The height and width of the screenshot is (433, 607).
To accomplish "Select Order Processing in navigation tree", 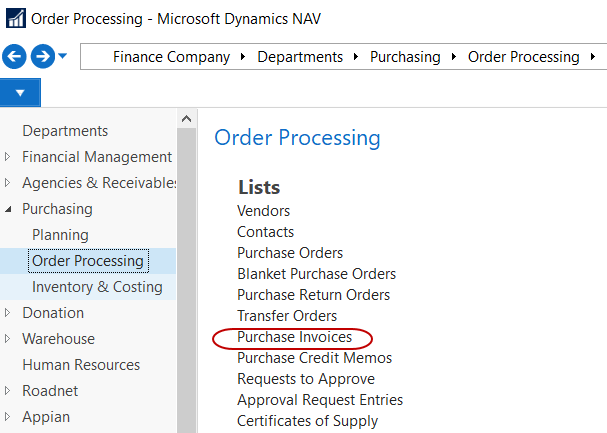I will coord(88,261).
